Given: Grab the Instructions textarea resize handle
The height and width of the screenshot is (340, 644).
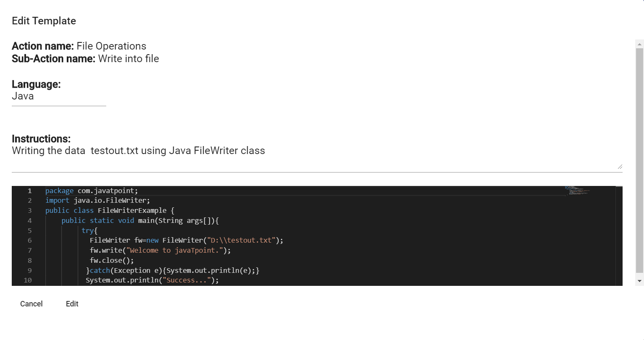Looking at the screenshot, I should (620, 167).
